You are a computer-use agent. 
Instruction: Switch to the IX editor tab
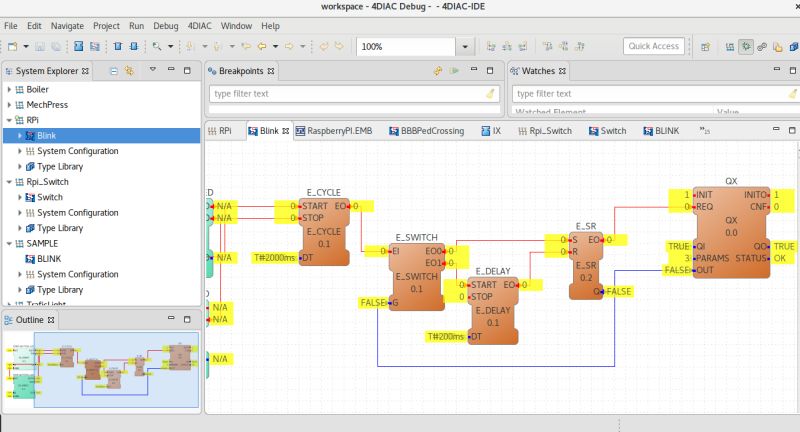point(491,131)
